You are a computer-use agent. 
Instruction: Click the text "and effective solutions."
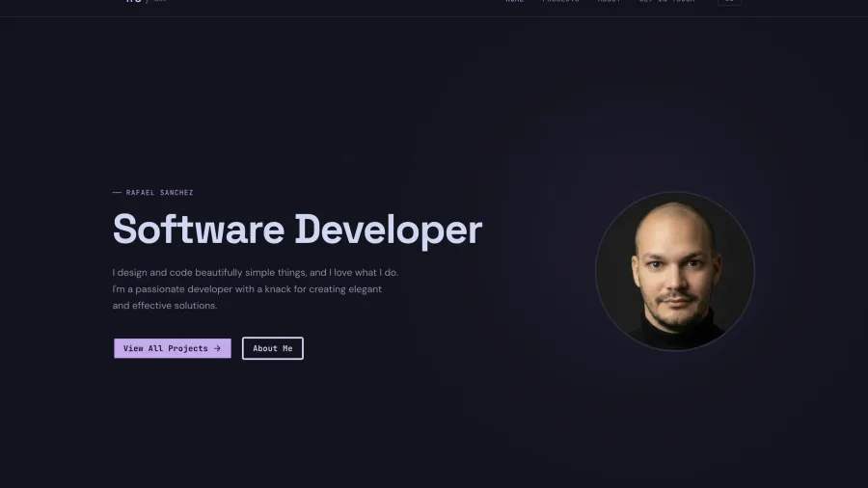[x=165, y=306]
